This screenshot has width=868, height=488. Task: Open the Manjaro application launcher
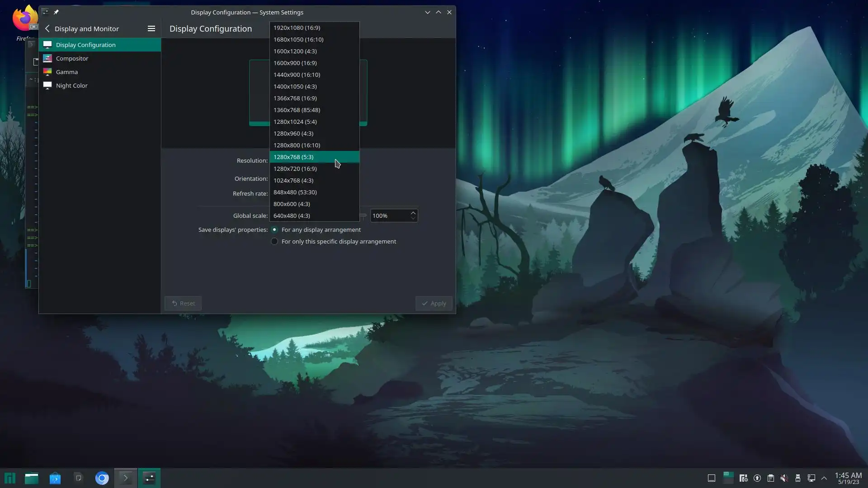pyautogui.click(x=10, y=478)
